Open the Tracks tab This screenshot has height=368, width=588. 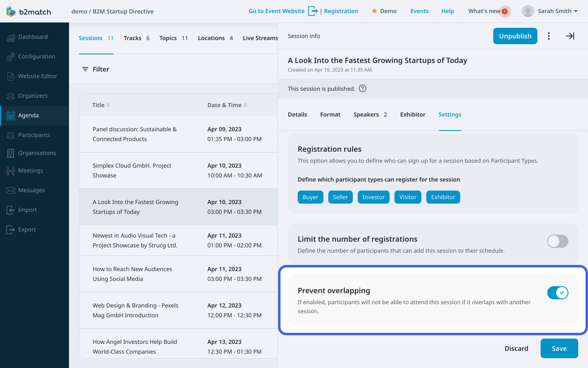click(136, 38)
